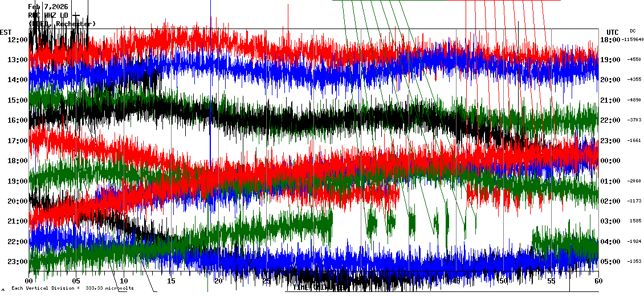Click the 05:00 UTC row label

[x=610, y=262]
